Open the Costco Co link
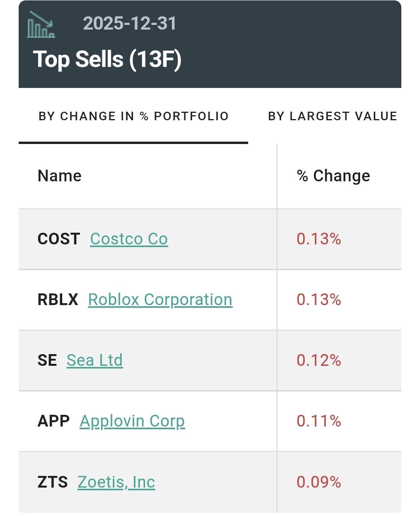 pos(129,239)
